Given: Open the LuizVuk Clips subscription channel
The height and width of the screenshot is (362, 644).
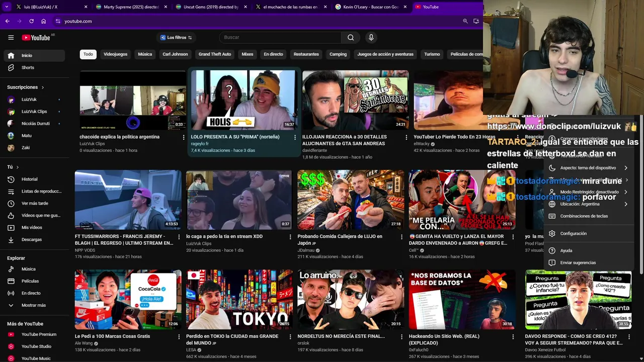Looking at the screenshot, I should 34,112.
